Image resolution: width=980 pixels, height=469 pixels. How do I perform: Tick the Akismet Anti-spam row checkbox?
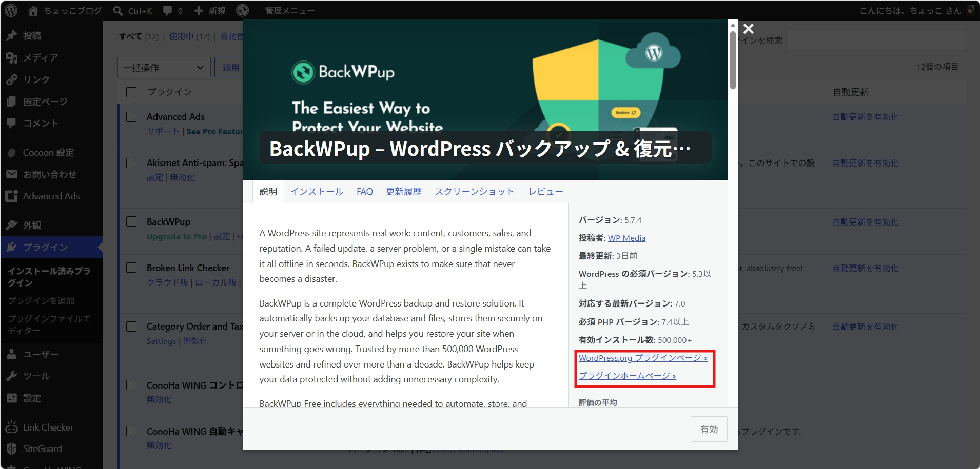(131, 163)
